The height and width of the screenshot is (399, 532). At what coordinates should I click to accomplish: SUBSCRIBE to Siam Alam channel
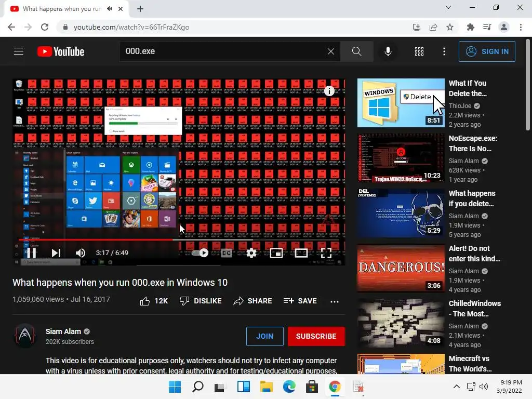tap(316, 336)
